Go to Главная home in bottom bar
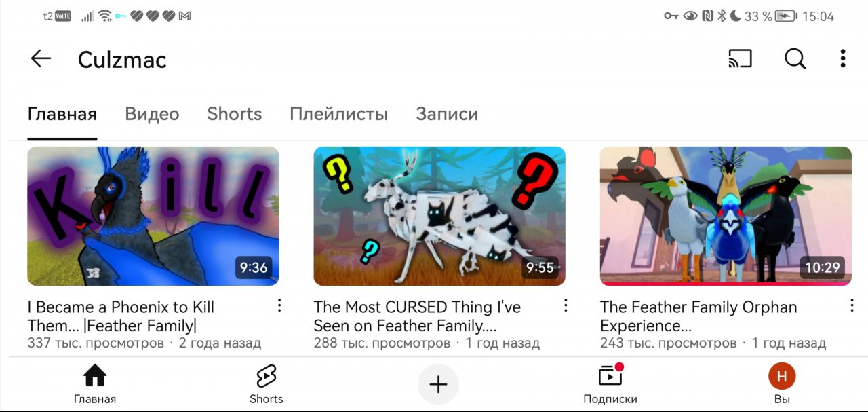Image resolution: width=868 pixels, height=412 pixels. [x=95, y=384]
